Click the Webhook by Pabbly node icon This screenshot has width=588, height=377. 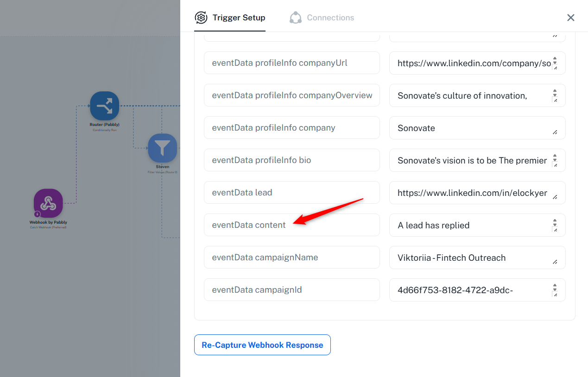pyautogui.click(x=48, y=203)
